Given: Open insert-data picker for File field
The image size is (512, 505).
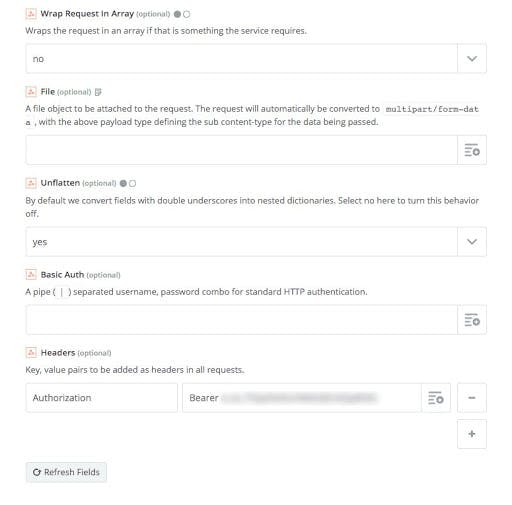Looking at the screenshot, I should (x=472, y=150).
